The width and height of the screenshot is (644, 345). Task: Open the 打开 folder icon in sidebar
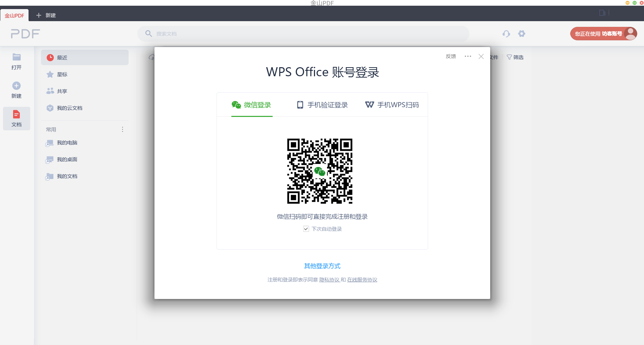16,57
